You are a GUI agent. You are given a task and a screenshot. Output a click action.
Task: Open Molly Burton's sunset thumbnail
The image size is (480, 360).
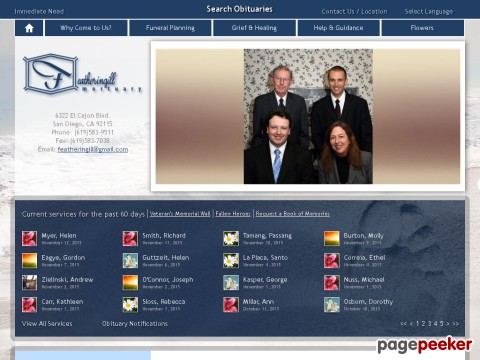pyautogui.click(x=332, y=239)
